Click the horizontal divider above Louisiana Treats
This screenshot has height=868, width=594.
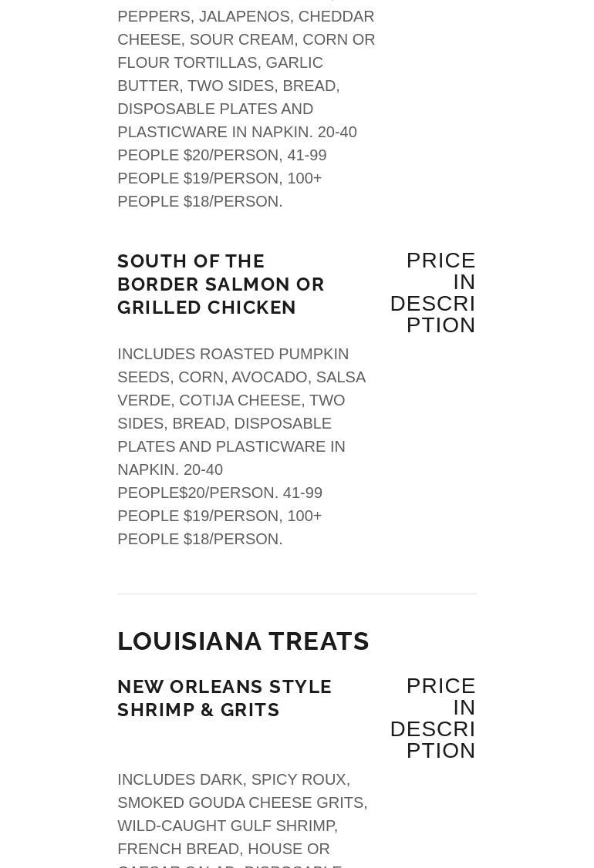coord(297,594)
